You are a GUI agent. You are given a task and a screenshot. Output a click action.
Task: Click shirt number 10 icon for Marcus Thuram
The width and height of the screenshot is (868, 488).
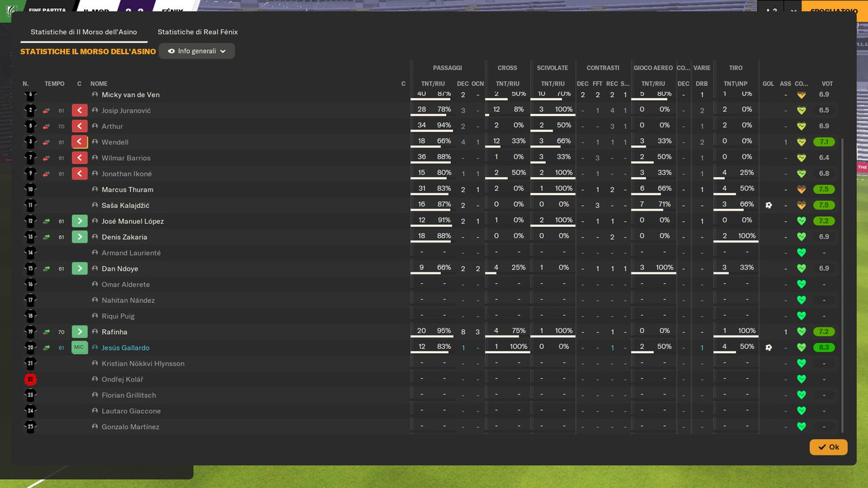tap(30, 190)
